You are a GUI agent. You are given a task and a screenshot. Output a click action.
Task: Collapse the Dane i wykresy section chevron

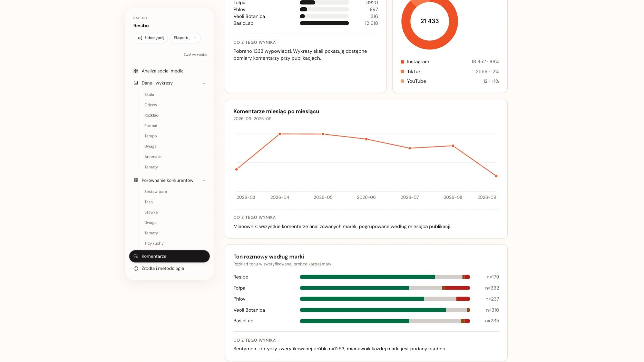pos(204,83)
